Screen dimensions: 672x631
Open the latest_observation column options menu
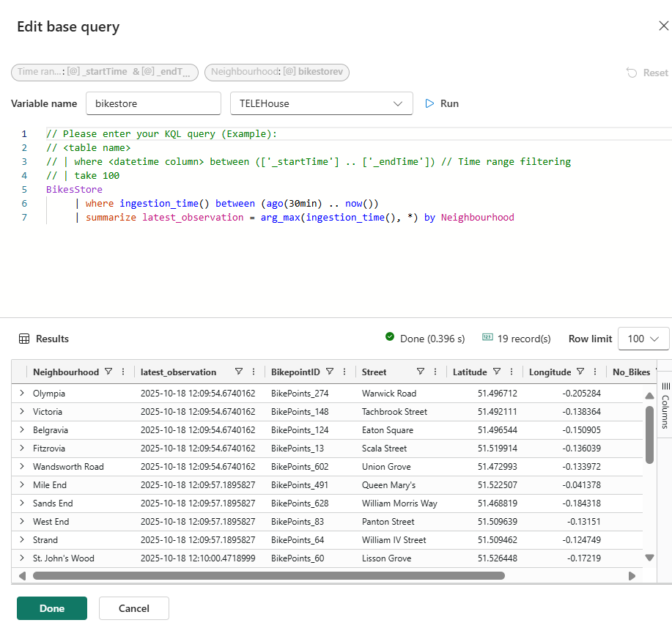(254, 372)
